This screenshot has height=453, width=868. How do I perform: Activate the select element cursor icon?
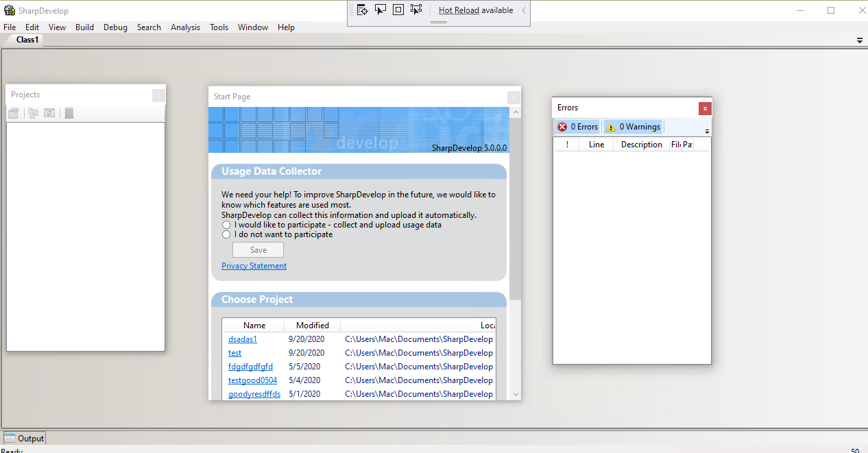coord(381,10)
